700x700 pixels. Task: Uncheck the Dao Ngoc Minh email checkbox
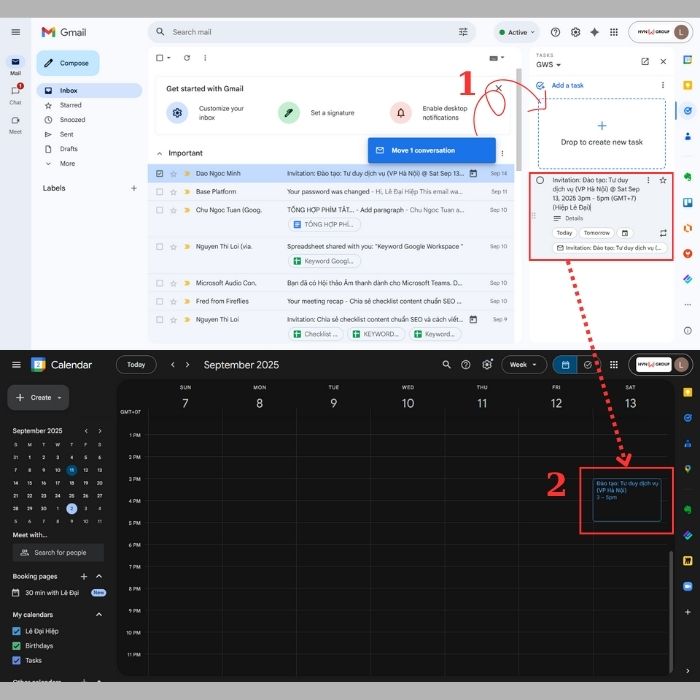(x=159, y=173)
